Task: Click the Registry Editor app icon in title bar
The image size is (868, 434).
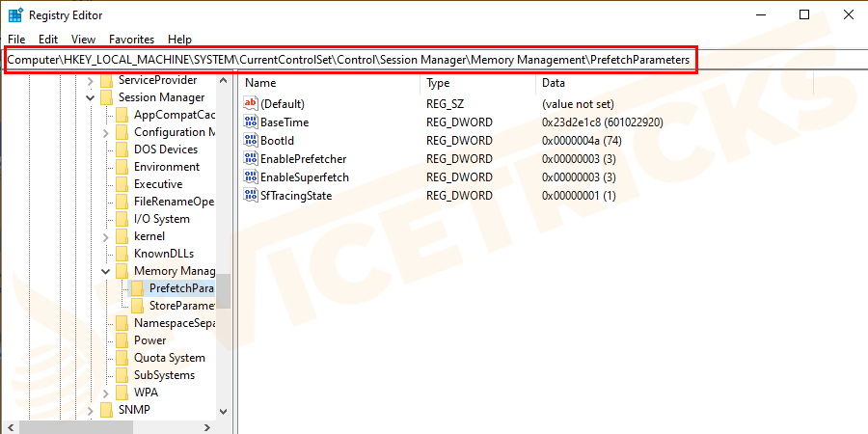Action: [x=14, y=14]
